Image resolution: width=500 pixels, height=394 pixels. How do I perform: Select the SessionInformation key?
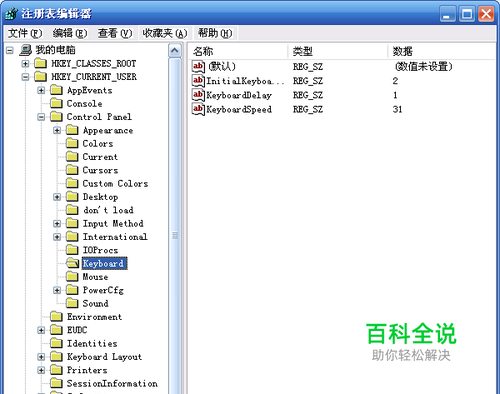pyautogui.click(x=112, y=383)
